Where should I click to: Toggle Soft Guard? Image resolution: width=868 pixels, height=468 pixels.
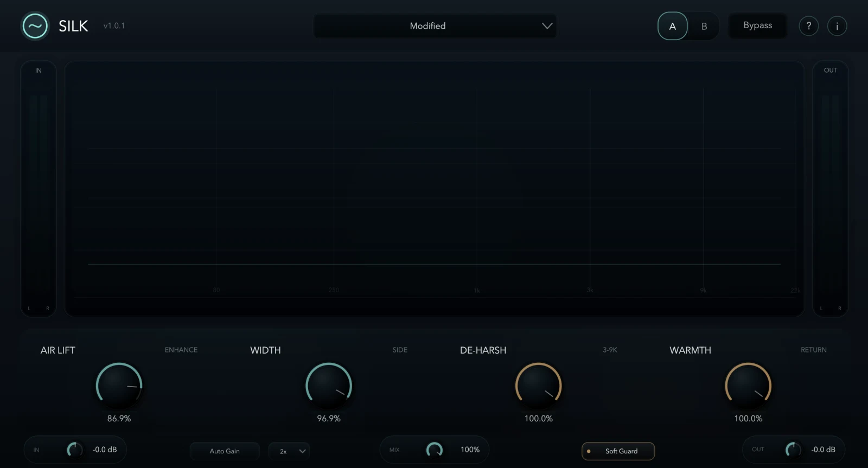click(618, 451)
